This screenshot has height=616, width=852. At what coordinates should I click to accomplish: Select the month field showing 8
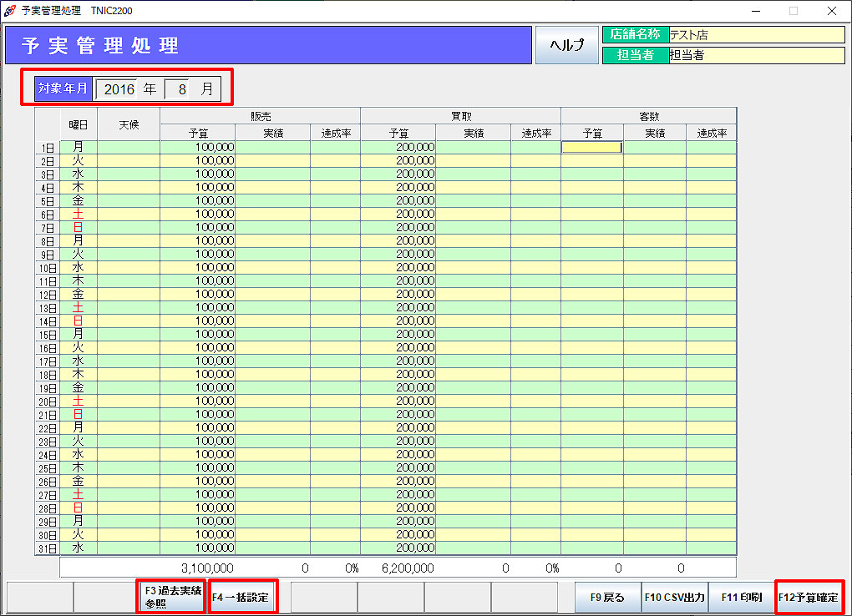click(181, 88)
